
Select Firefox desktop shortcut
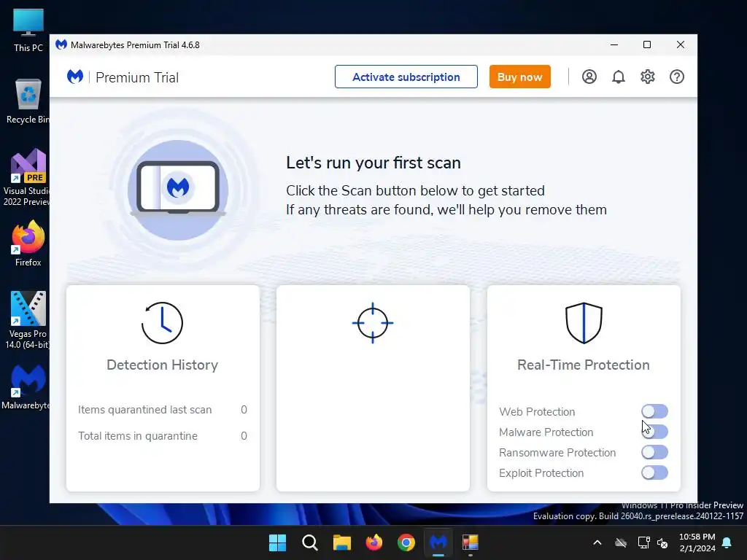pos(28,244)
